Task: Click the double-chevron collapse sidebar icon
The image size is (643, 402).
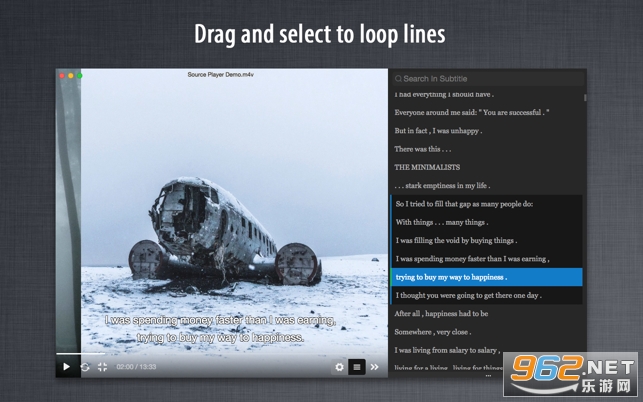Action: point(375,367)
